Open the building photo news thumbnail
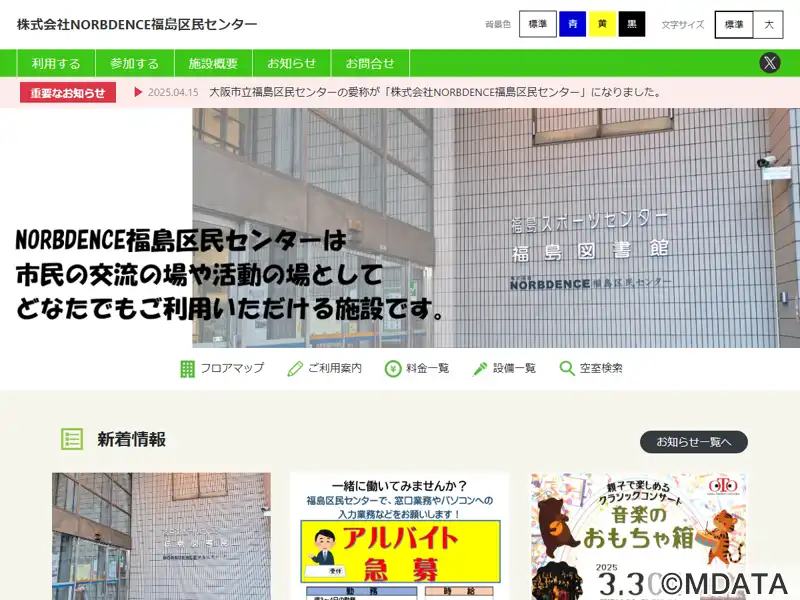The width and height of the screenshot is (800, 600). pos(161,536)
